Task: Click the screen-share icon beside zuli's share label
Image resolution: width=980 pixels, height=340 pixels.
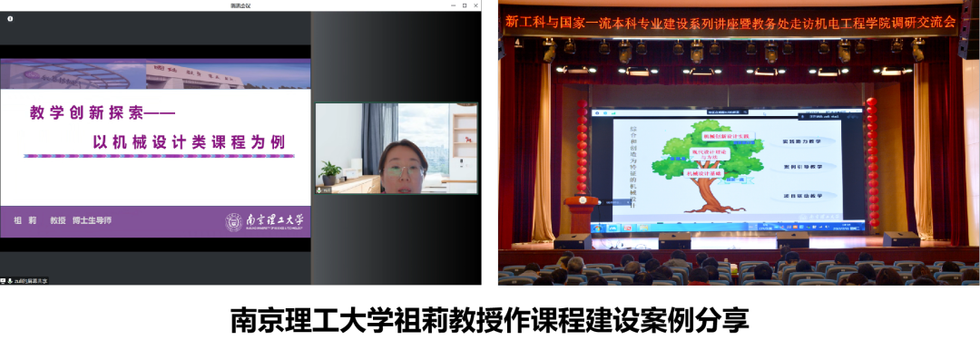Action: point(3,281)
